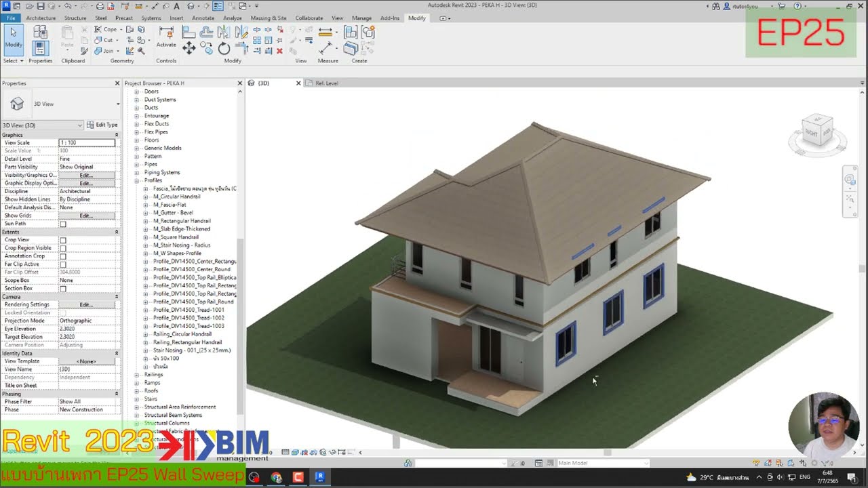Open the Chrome icon in taskbar

[276, 477]
